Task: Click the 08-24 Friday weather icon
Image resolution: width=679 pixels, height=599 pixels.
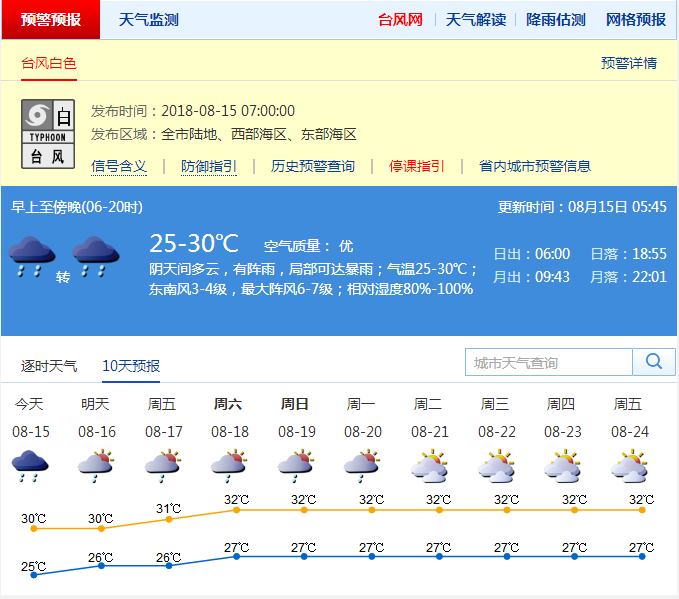Action: [629, 465]
